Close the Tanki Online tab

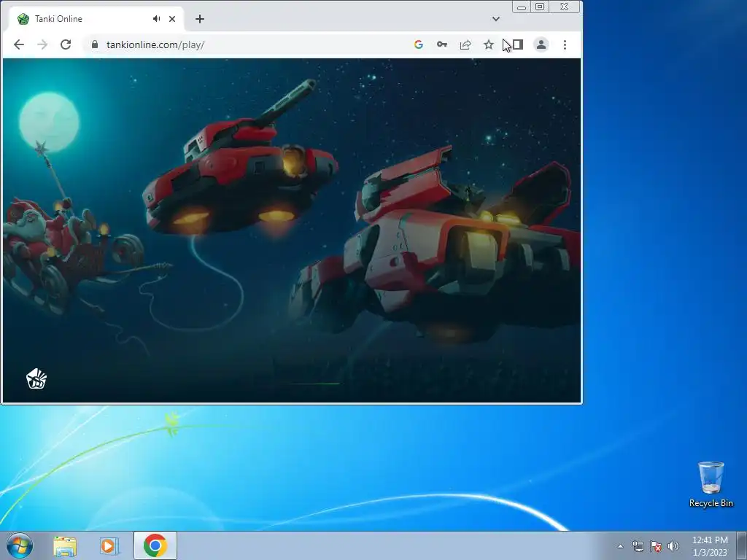click(172, 19)
